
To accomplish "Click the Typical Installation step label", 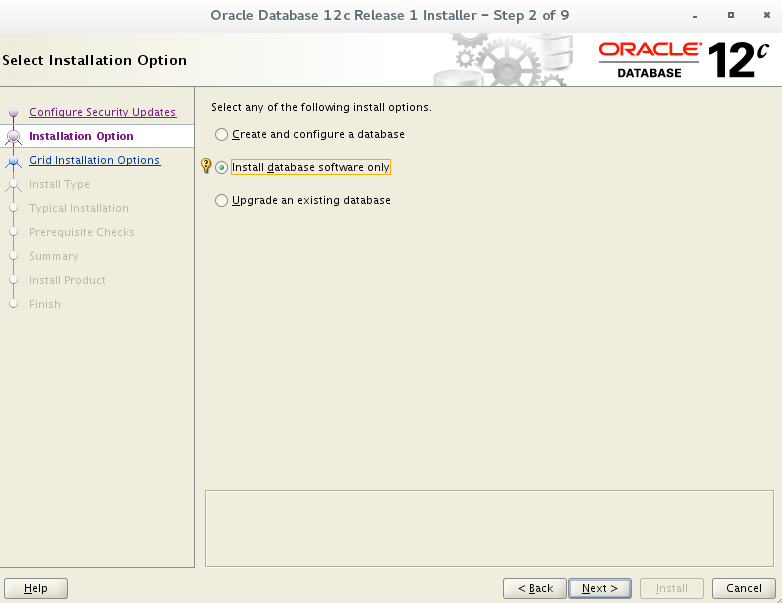I will pos(79,208).
